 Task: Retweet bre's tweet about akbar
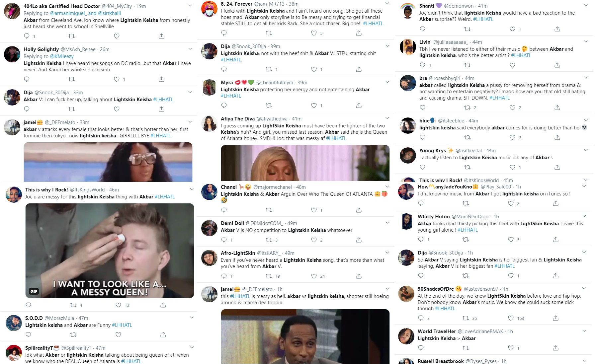467,108
